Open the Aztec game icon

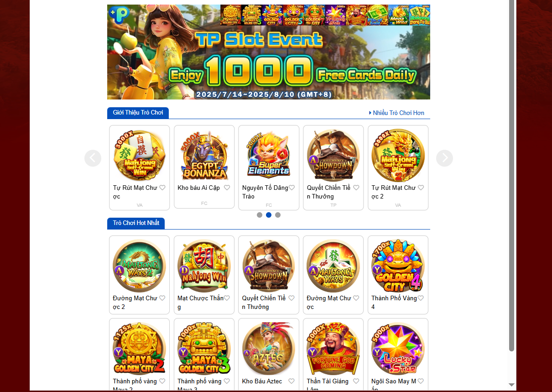click(269, 349)
